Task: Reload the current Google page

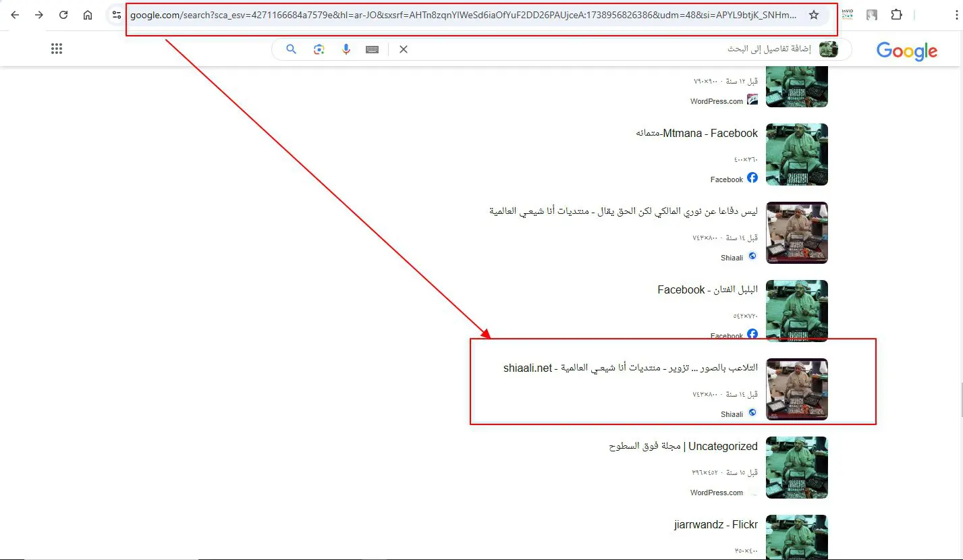Action: coord(63,15)
